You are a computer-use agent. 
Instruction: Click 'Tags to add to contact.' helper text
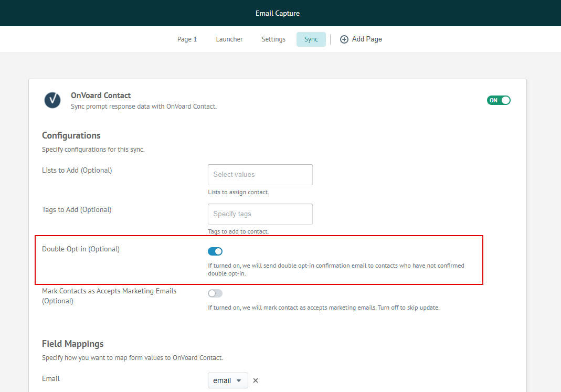click(x=238, y=231)
